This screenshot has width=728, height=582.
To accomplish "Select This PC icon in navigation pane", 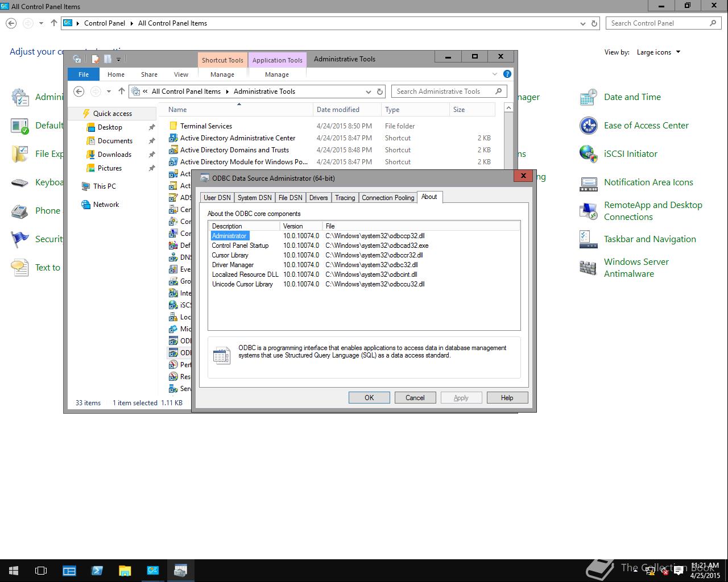I will pyautogui.click(x=86, y=186).
